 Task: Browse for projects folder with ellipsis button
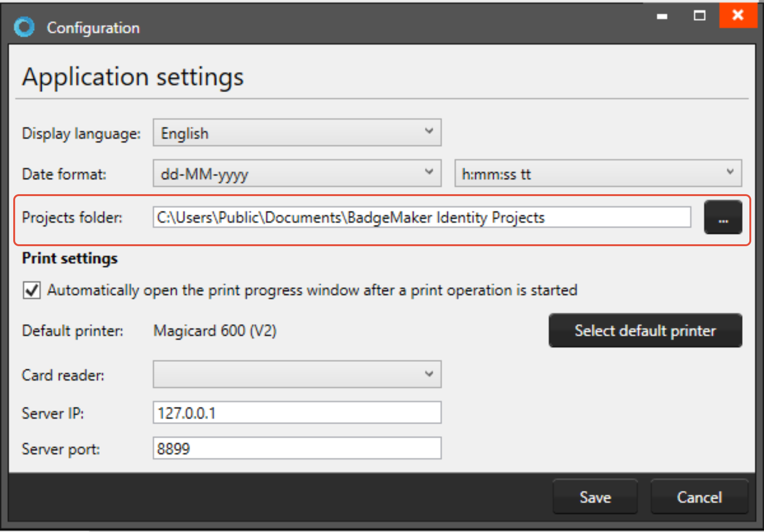pyautogui.click(x=723, y=217)
